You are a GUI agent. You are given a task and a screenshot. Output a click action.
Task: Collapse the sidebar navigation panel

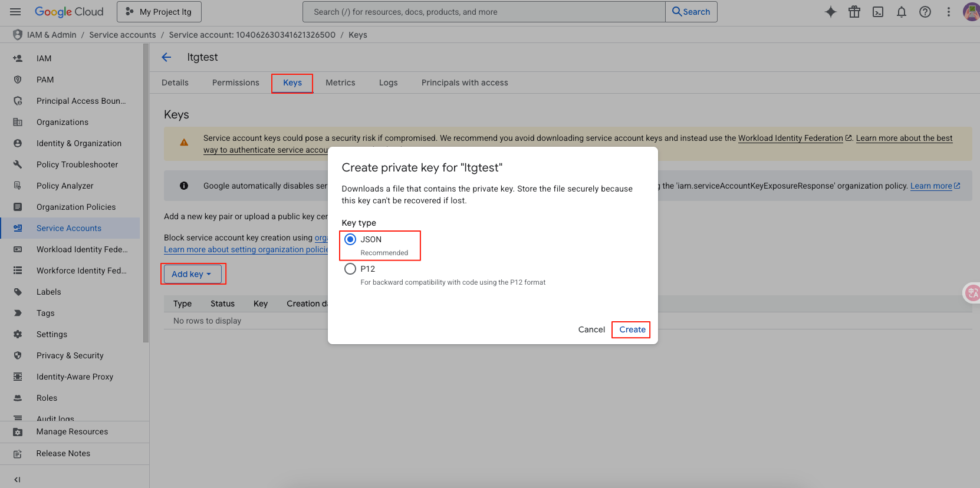17,479
